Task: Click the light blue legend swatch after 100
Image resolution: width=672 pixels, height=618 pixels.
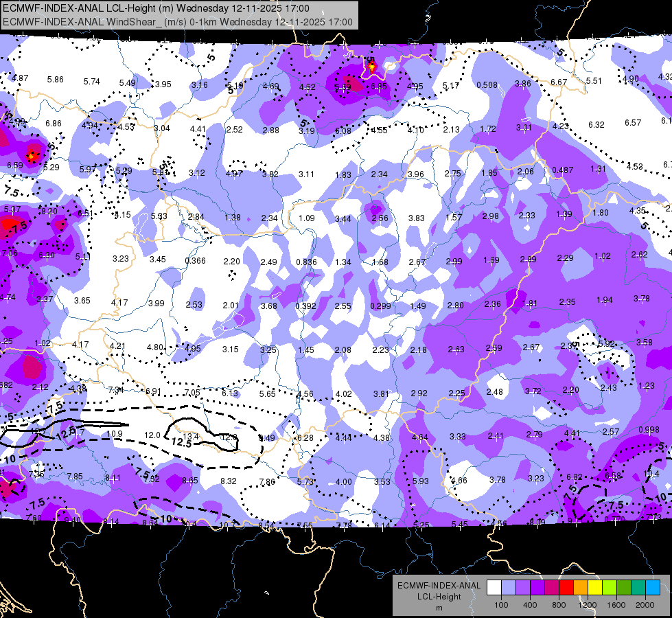Action: (509, 588)
